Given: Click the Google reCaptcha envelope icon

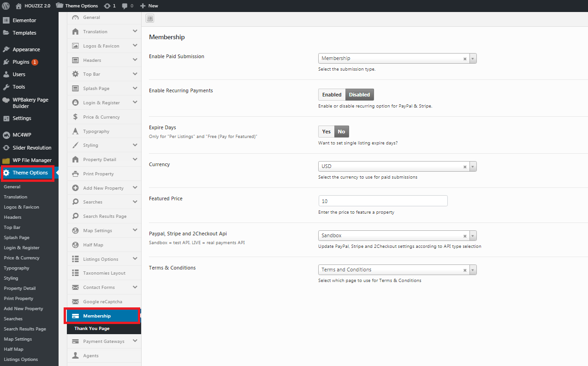Looking at the screenshot, I should click(x=75, y=301).
